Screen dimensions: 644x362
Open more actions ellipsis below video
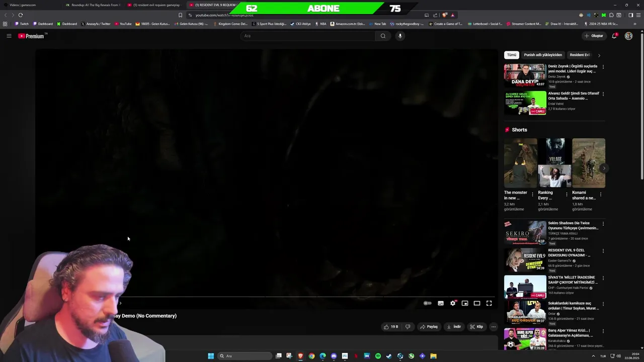point(494,327)
